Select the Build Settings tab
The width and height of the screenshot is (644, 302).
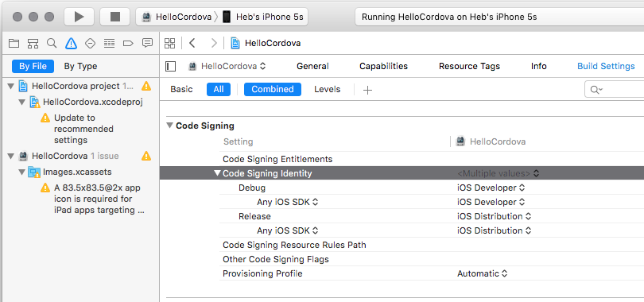click(606, 66)
